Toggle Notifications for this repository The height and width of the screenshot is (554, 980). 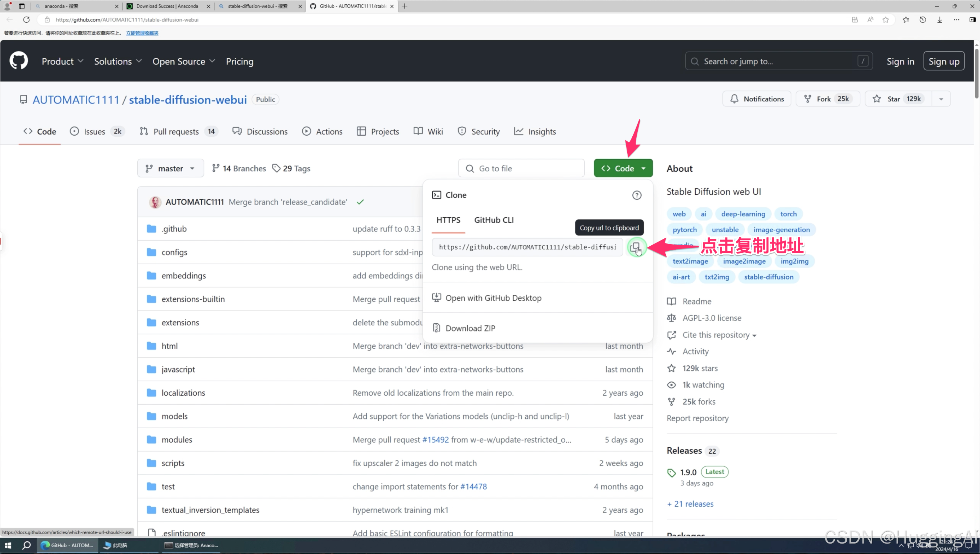757,99
